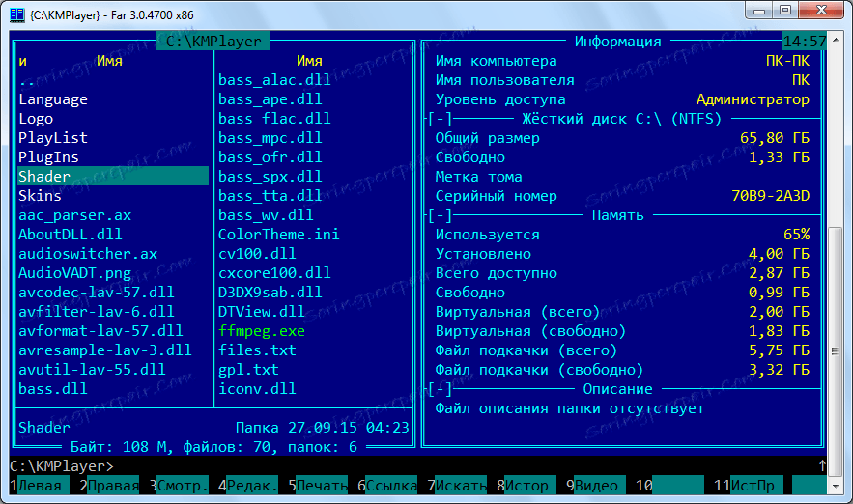This screenshot has height=504, width=853.
Task: Select the PlayList folder
Action: (x=53, y=138)
